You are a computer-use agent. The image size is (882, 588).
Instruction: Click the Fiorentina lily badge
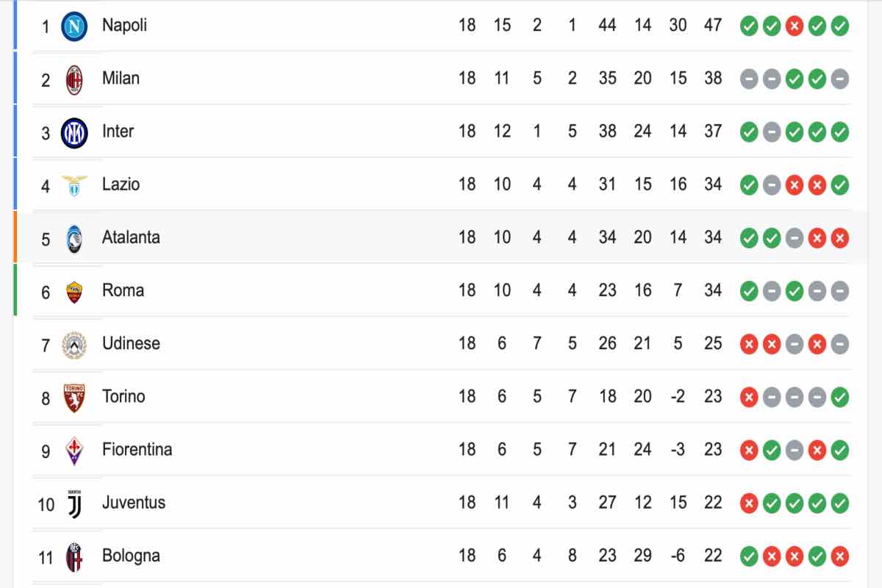point(74,451)
